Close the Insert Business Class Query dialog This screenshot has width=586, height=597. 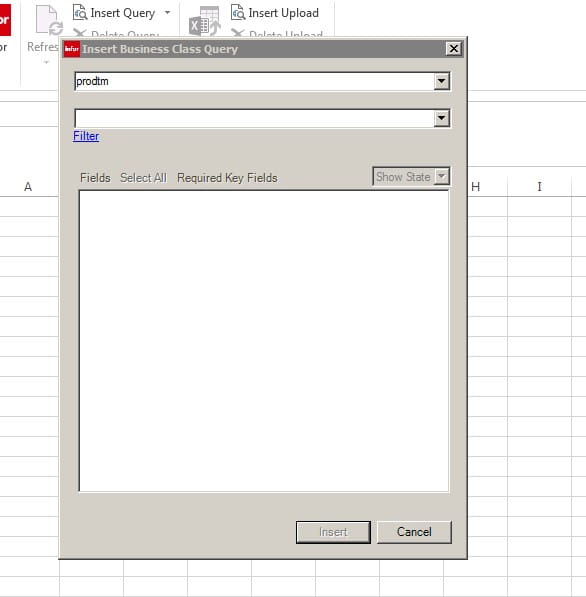tap(453, 49)
